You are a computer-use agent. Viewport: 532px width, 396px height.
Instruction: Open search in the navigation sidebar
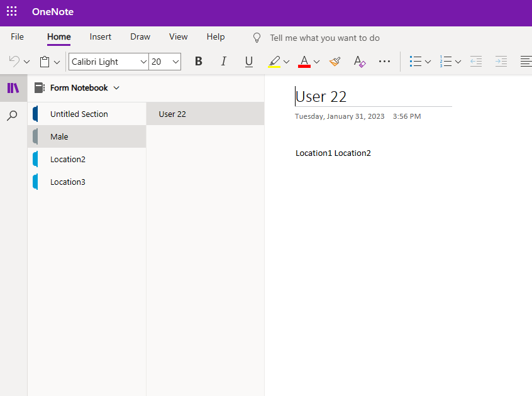[13, 115]
